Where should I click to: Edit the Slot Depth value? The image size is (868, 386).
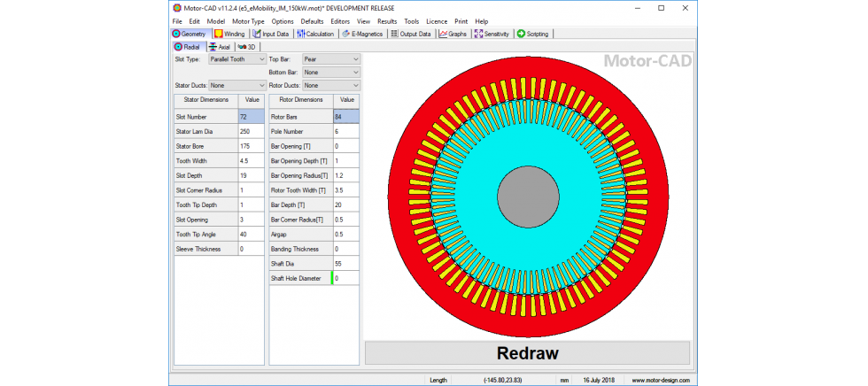tap(251, 175)
